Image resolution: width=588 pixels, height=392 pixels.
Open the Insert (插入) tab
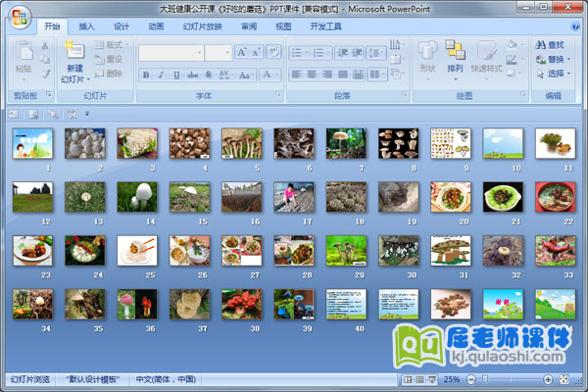tap(87, 26)
